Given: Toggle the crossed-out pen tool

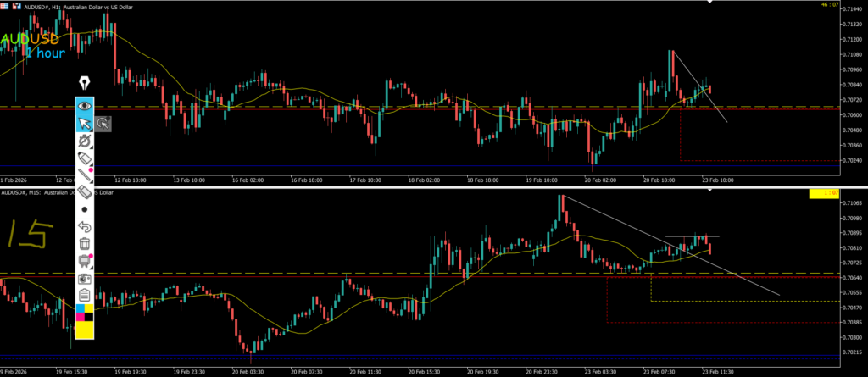Looking at the screenshot, I should 85,141.
